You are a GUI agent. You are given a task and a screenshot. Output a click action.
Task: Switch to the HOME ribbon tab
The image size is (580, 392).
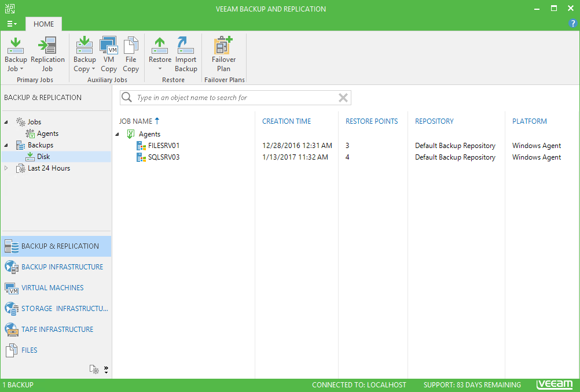tap(43, 24)
